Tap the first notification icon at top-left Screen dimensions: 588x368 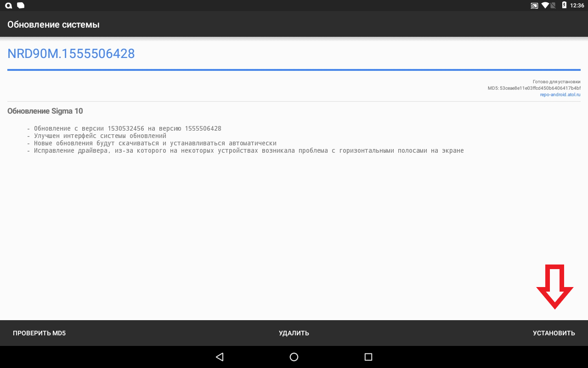(x=8, y=6)
